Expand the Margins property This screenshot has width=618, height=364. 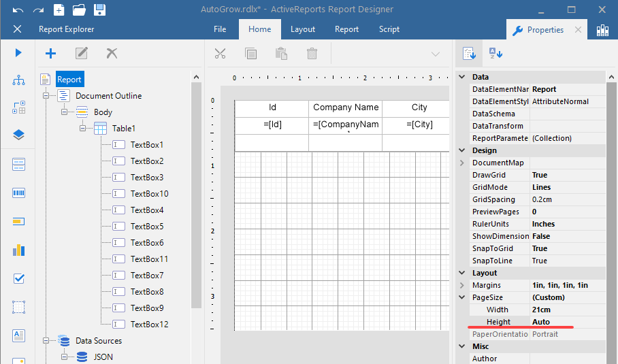(x=462, y=285)
